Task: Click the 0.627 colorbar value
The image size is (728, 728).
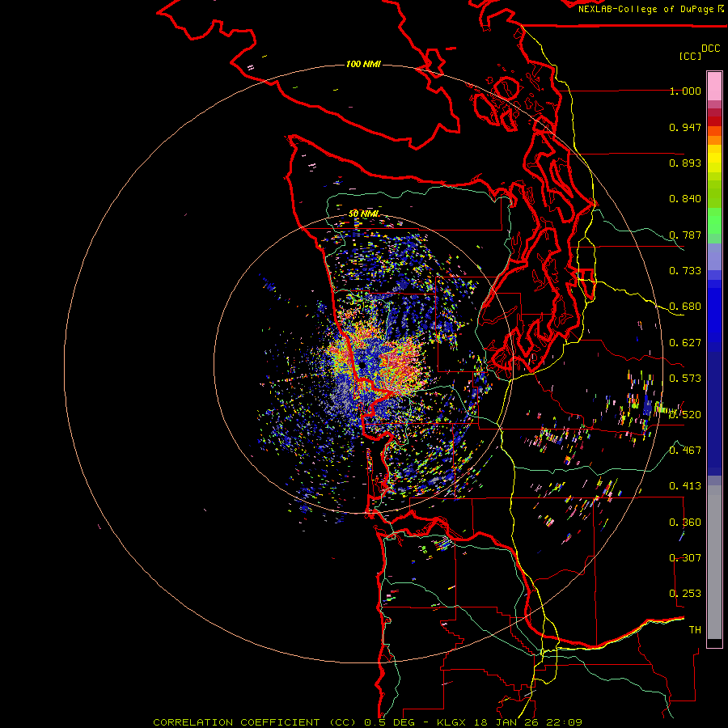Action: 685,343
